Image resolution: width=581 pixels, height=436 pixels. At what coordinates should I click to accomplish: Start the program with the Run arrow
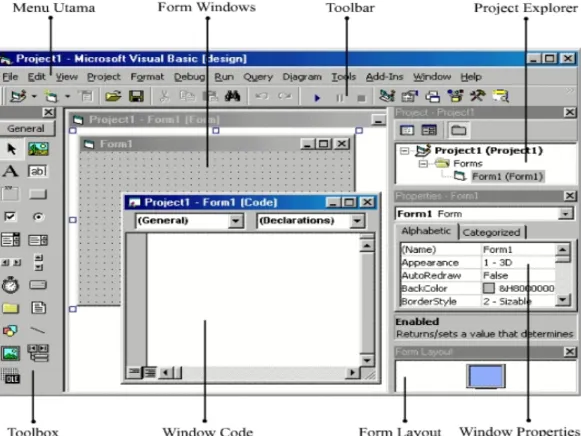317,98
